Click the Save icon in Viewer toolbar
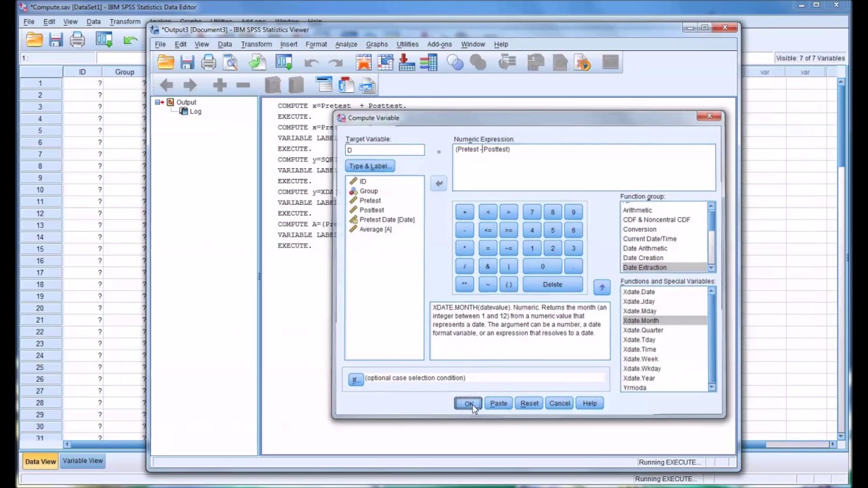Viewport: 868px width, 488px height. pyautogui.click(x=188, y=63)
